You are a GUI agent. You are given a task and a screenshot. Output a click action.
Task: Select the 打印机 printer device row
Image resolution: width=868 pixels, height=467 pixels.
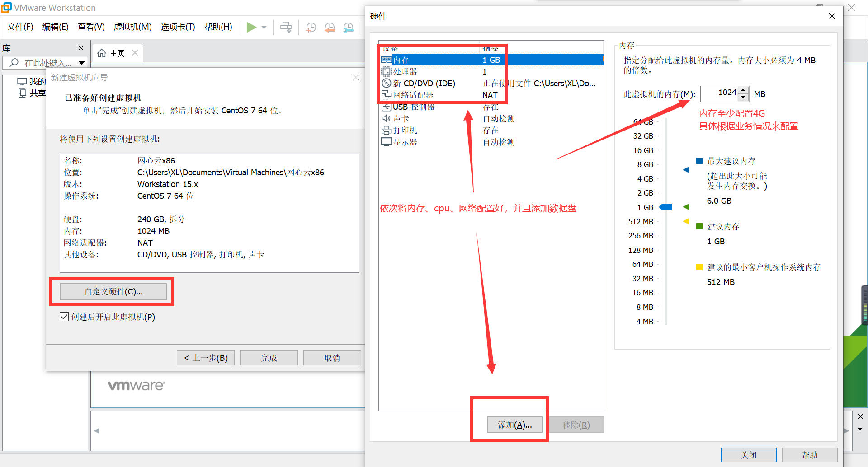pos(492,130)
